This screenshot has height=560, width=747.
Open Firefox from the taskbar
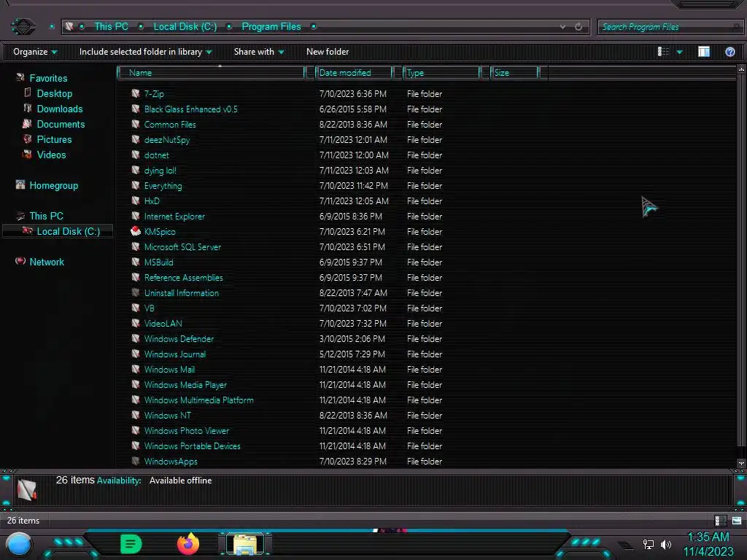[188, 543]
